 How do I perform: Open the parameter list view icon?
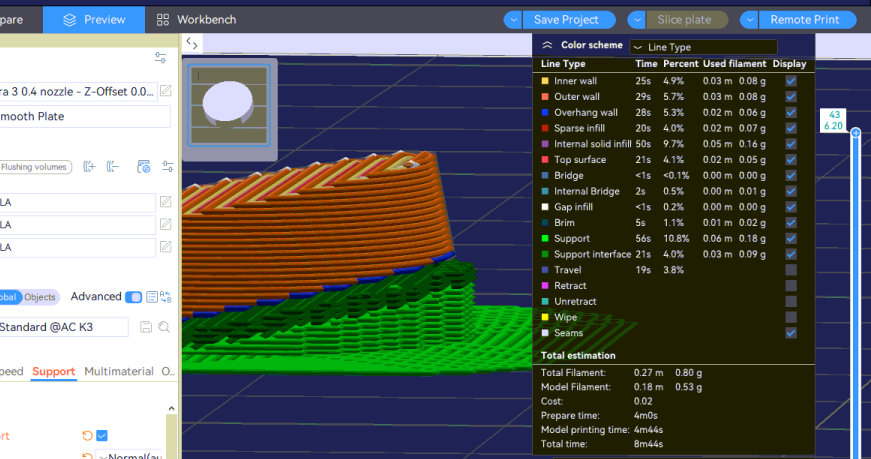coord(152,297)
